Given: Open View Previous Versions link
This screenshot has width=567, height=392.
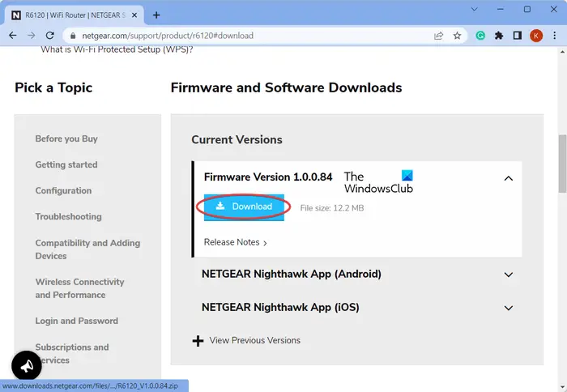Looking at the screenshot, I should [x=254, y=341].
